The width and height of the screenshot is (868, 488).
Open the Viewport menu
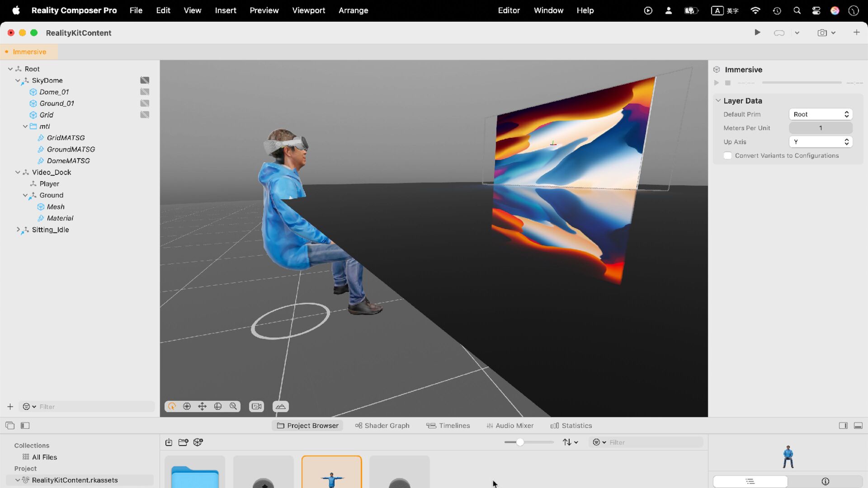(308, 10)
